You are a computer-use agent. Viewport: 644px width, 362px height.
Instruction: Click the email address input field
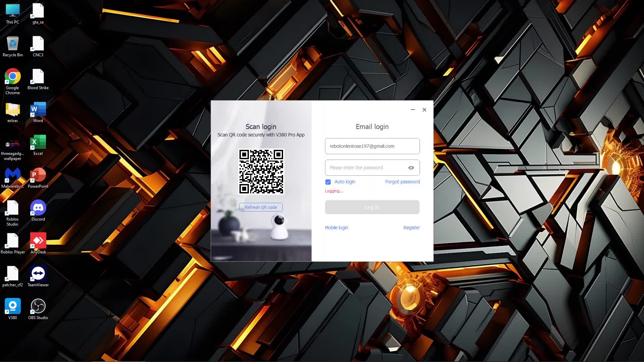[372, 146]
